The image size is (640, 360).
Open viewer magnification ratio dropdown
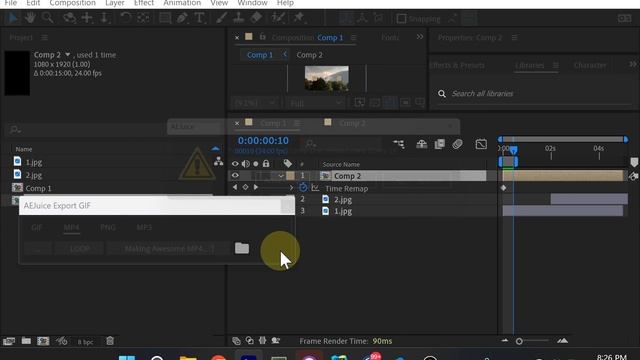point(255,103)
